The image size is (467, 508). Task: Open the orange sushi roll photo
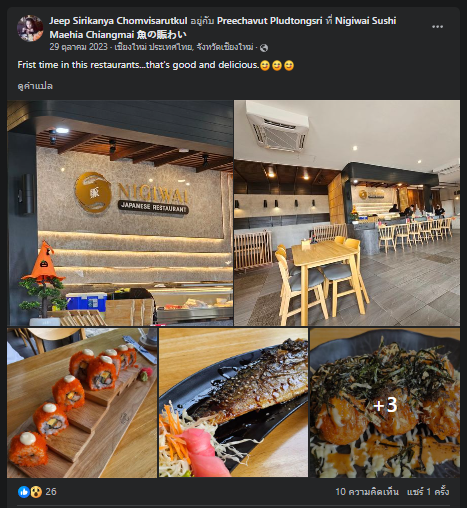82,403
